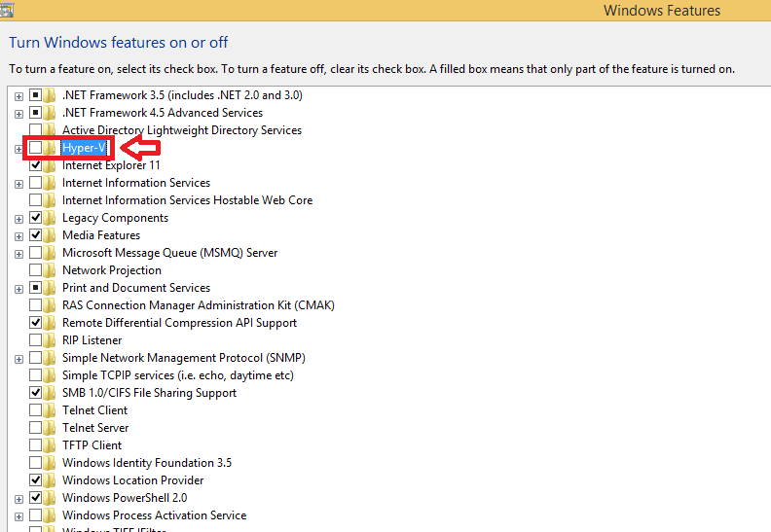Uncheck Remote Differential Compression API Support
Viewport: 771px width, 532px height.
pyautogui.click(x=35, y=322)
